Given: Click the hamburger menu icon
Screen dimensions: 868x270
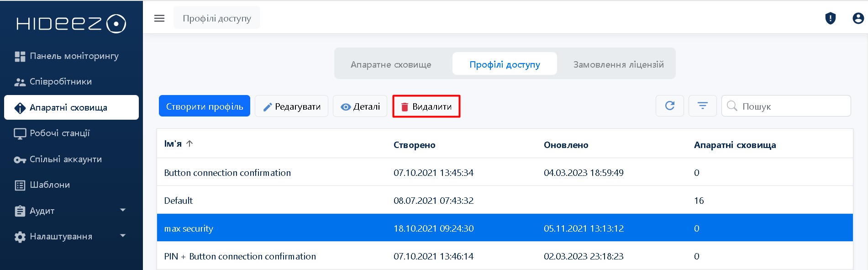Looking at the screenshot, I should pos(159,18).
